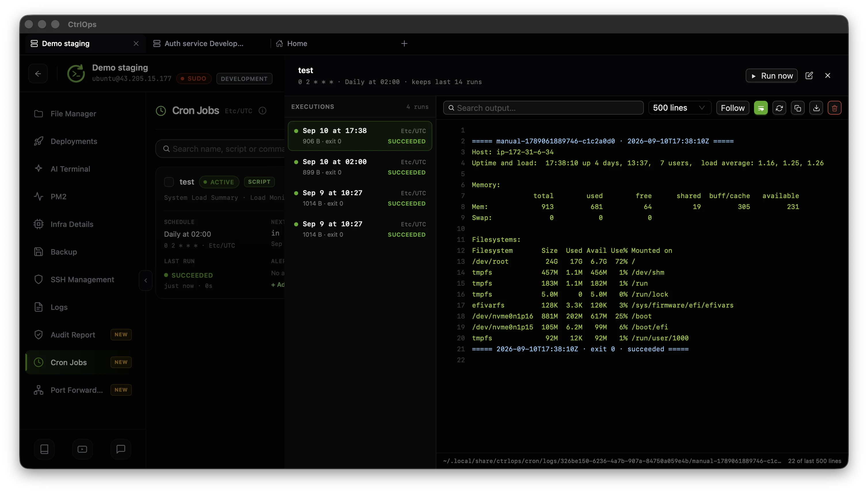Click the log file path in status bar
Image resolution: width=868 pixels, height=493 pixels.
(x=612, y=461)
